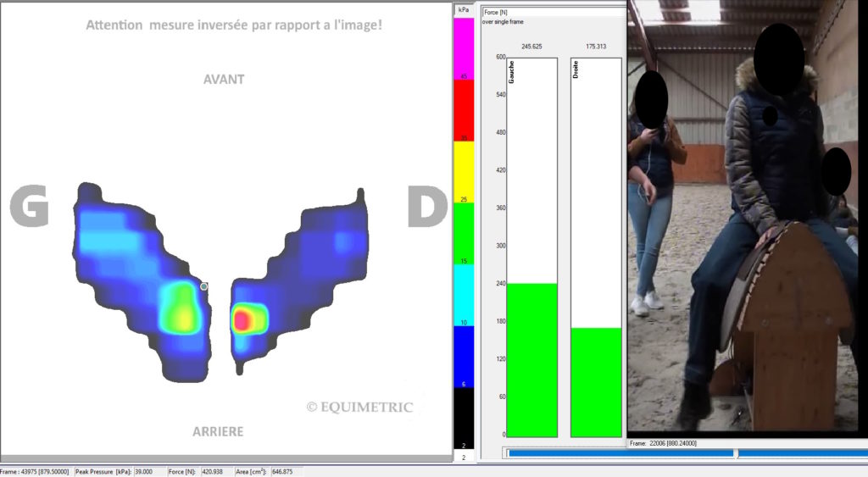
Task: Pick the cyan band in kPa scale
Action: [x=464, y=295]
